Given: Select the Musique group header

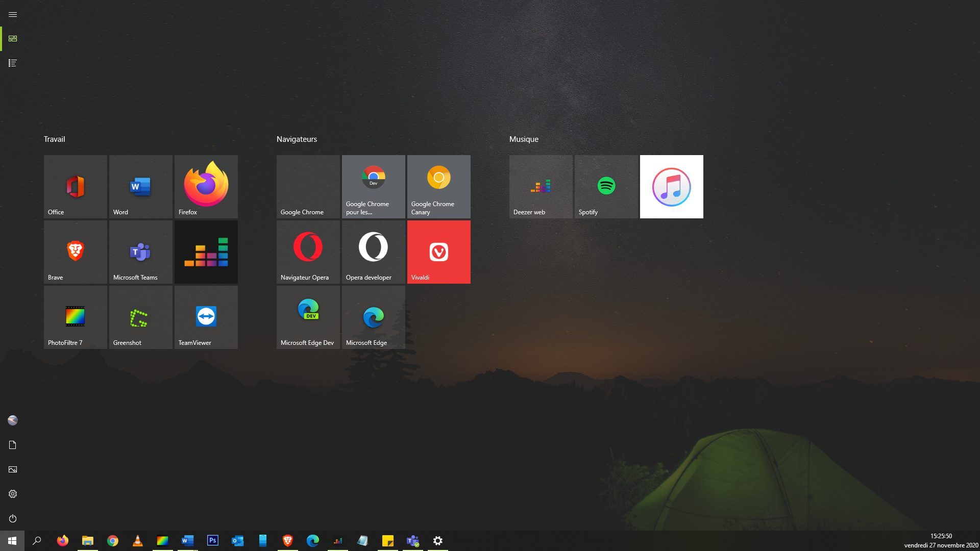Looking at the screenshot, I should [524, 139].
